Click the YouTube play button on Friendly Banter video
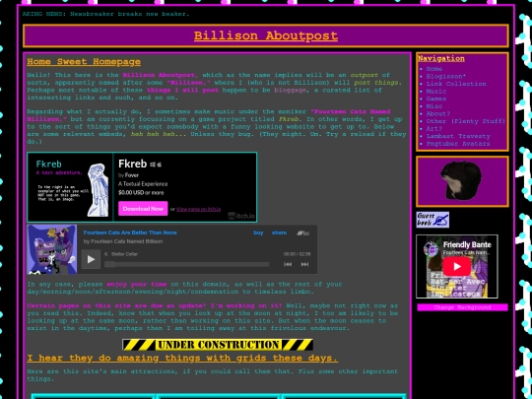The image size is (532, 399). click(457, 266)
